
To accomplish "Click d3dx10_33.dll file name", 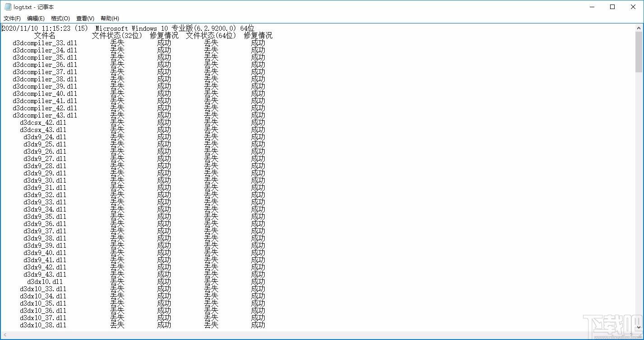I will (43, 289).
